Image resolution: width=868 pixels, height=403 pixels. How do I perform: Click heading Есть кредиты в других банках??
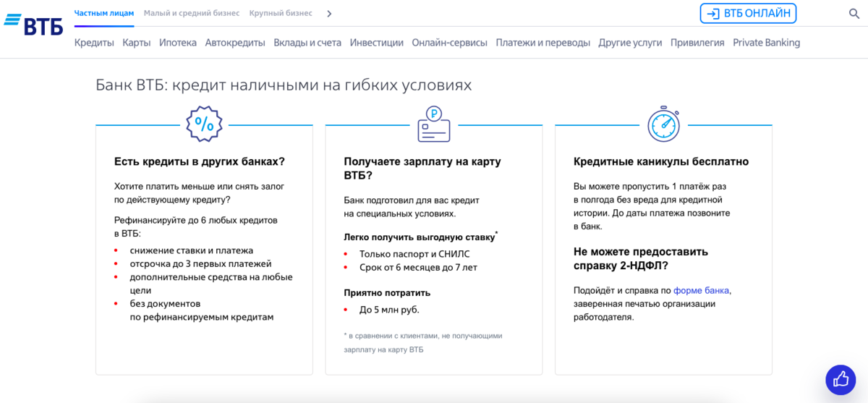(200, 161)
